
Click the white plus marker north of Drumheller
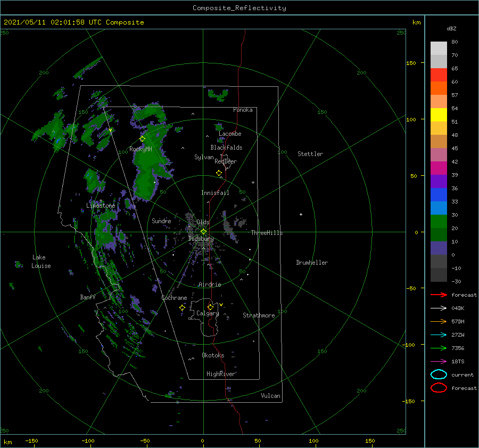[301, 214]
